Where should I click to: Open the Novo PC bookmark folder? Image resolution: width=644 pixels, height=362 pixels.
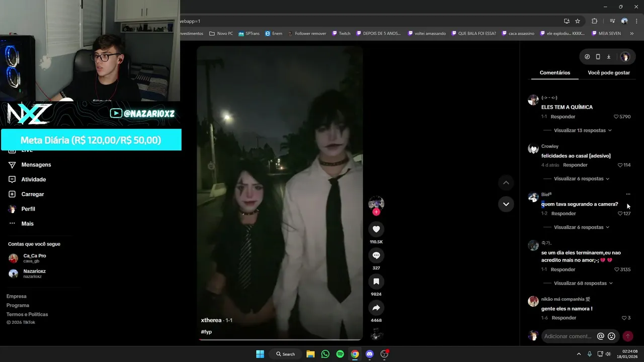[x=221, y=33]
